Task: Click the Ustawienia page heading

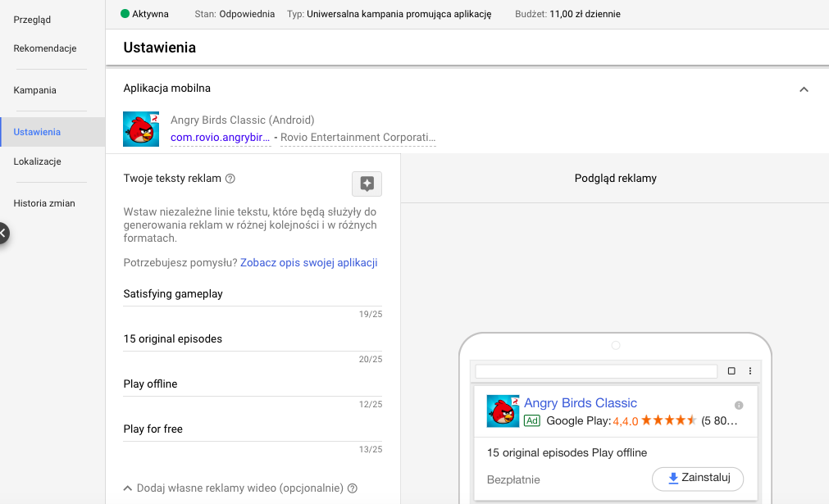Action: (160, 48)
